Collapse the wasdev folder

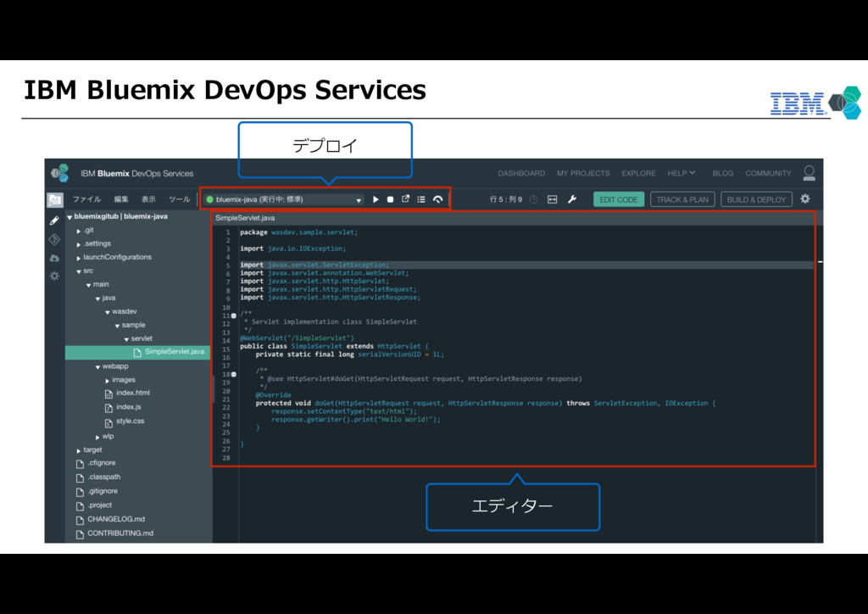(x=108, y=312)
